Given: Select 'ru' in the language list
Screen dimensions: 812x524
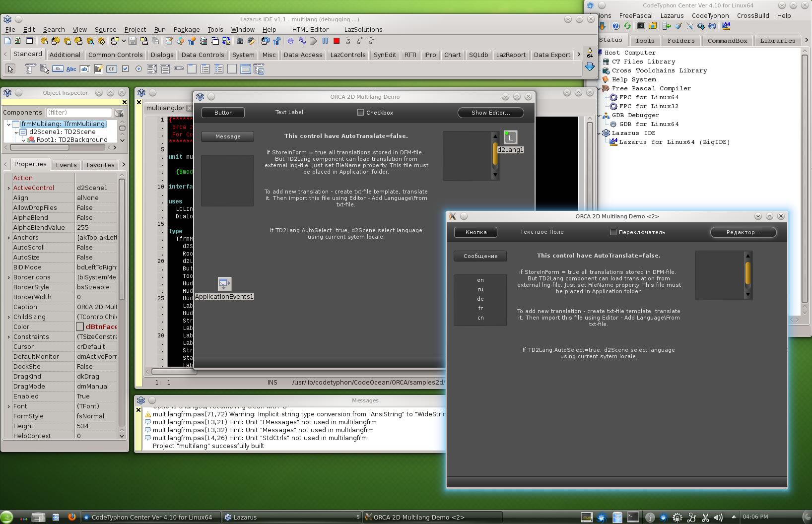Looking at the screenshot, I should [x=480, y=289].
